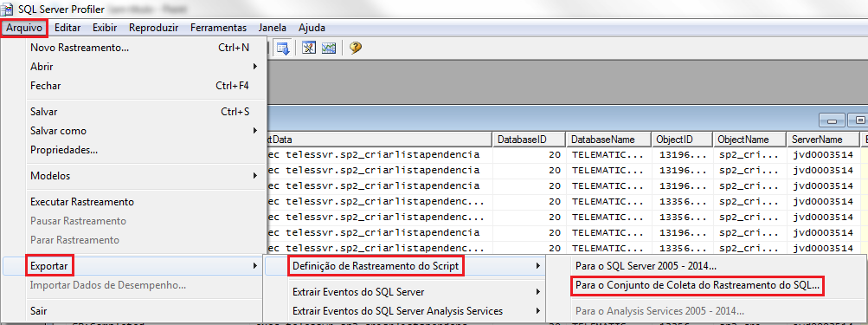Select topmost row's TELEMATIC... DatabaseName cell
The image size is (868, 325).
click(x=608, y=155)
